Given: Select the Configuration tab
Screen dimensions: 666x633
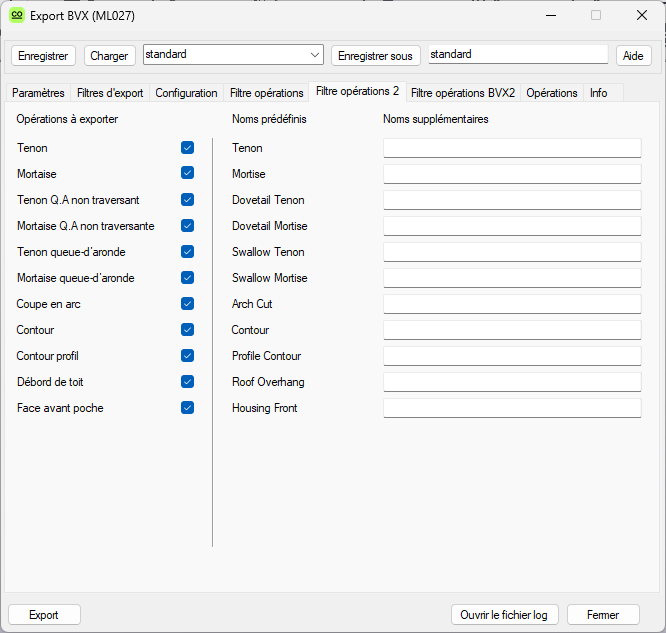Looking at the screenshot, I should 186,93.
